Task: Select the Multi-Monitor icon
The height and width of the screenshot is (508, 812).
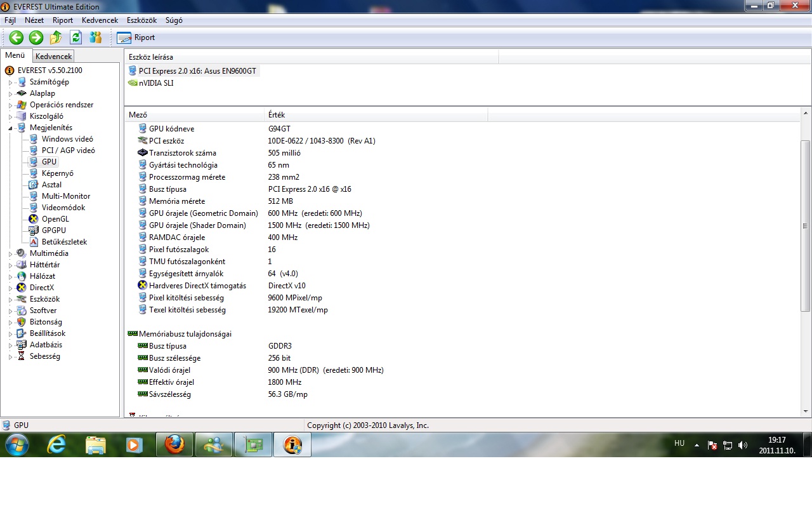Action: tap(34, 196)
